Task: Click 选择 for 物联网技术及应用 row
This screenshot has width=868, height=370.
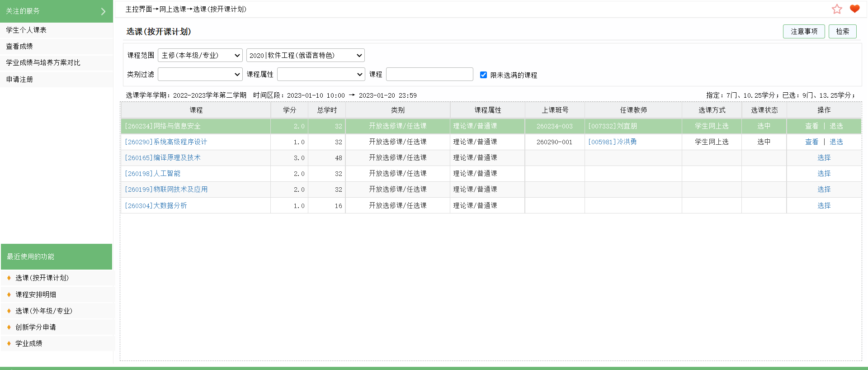Action: coord(824,190)
